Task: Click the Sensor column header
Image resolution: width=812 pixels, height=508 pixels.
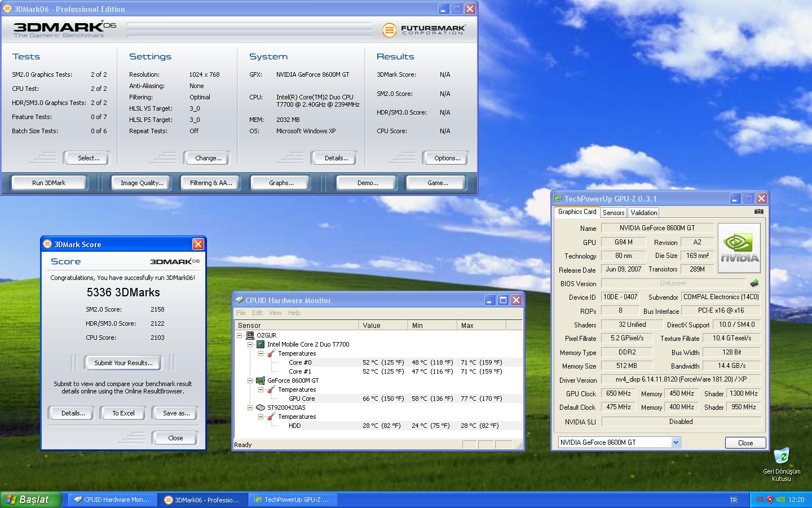Action: [x=297, y=325]
